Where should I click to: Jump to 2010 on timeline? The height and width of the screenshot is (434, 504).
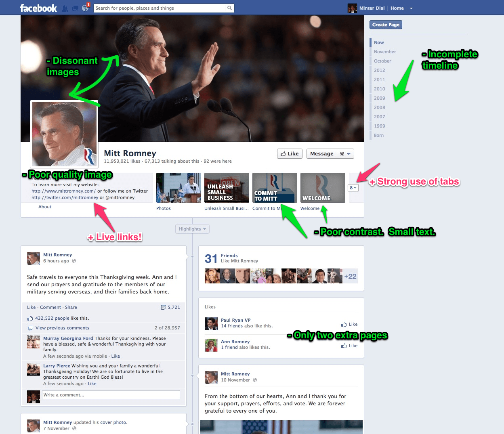tap(380, 89)
